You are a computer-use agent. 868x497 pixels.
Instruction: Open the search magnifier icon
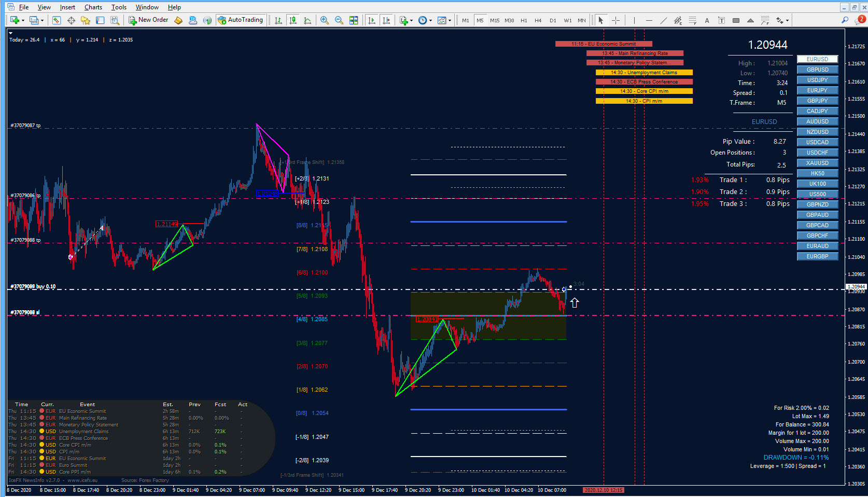pyautogui.click(x=845, y=20)
